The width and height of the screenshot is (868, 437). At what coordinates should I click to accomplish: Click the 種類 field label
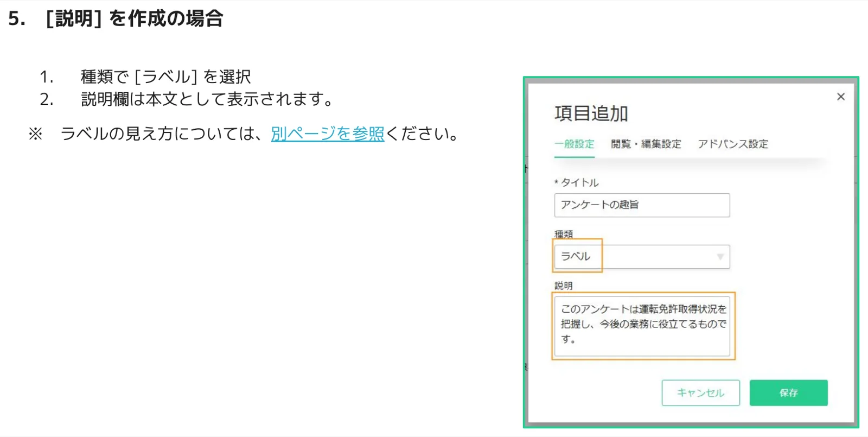(564, 234)
